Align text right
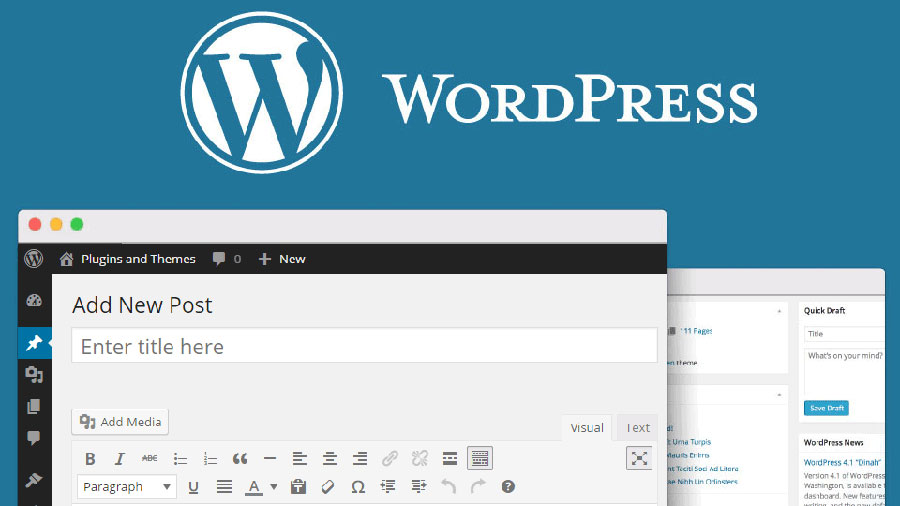 [x=360, y=458]
